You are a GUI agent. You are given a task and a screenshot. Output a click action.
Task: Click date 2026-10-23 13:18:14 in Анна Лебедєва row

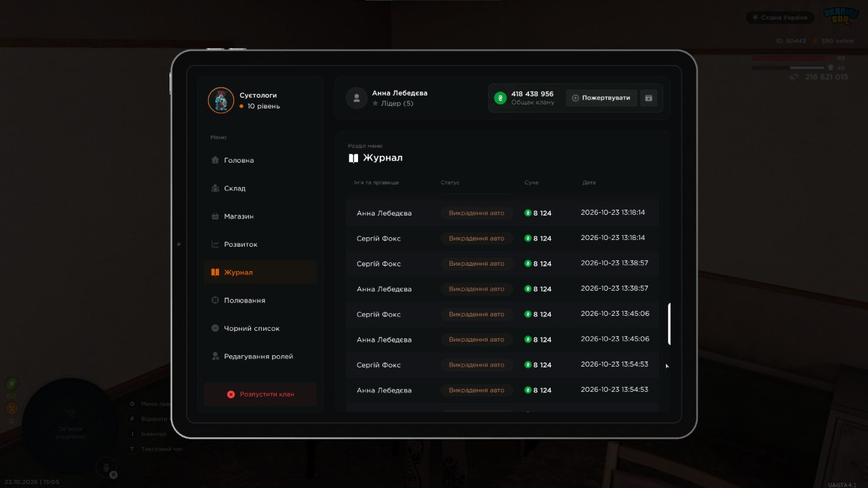[x=613, y=213]
